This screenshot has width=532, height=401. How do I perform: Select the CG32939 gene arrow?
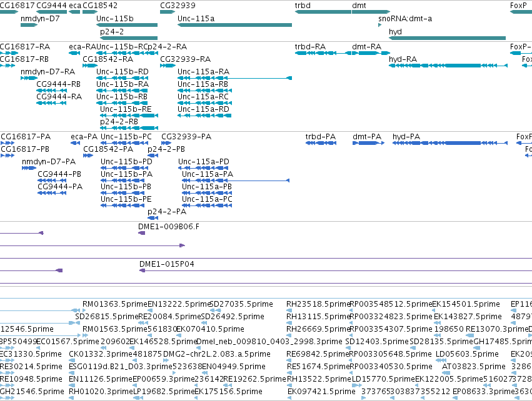pos(168,12)
